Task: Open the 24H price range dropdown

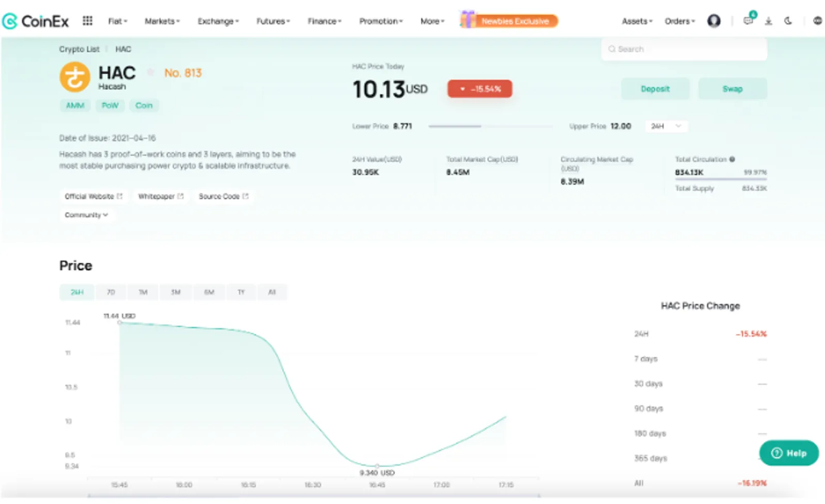Action: click(666, 126)
